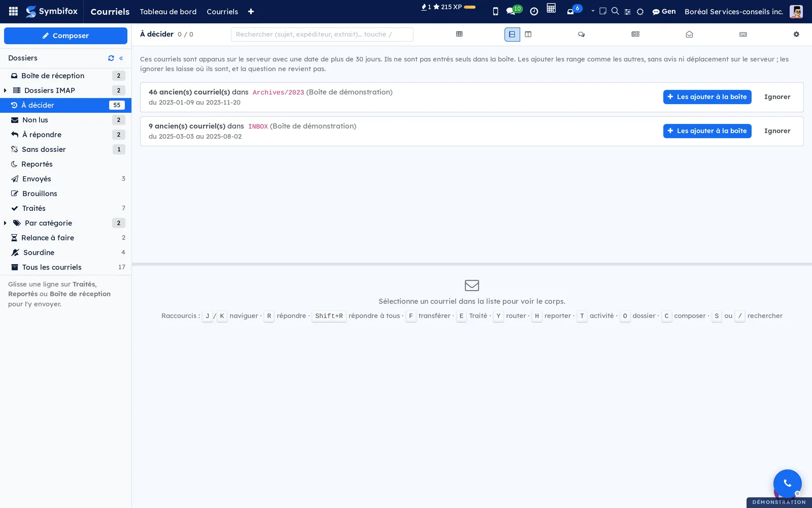Click the bug debug icon in top bar

click(640, 12)
